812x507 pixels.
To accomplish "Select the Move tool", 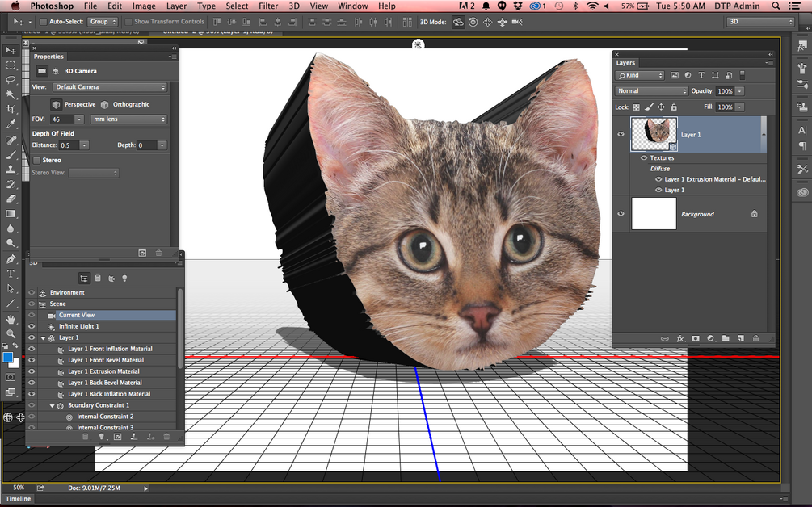I will 11,50.
